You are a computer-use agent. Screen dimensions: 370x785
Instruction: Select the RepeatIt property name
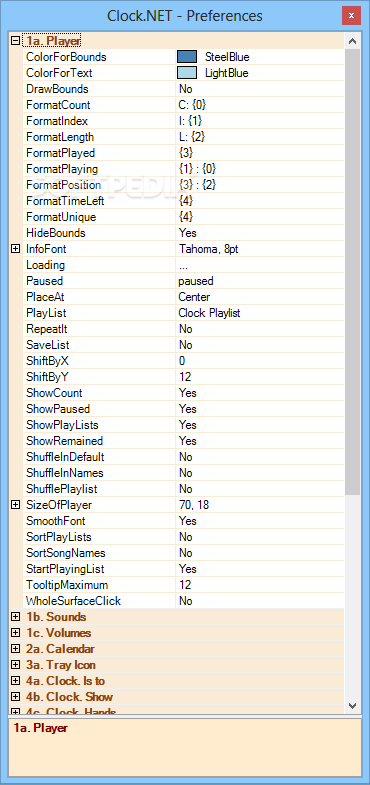(x=47, y=329)
